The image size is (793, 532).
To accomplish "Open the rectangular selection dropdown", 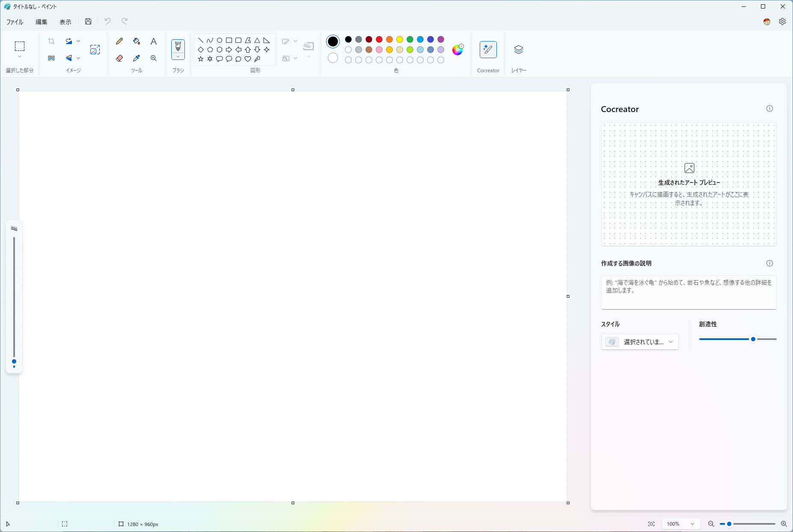I will 19,56.
